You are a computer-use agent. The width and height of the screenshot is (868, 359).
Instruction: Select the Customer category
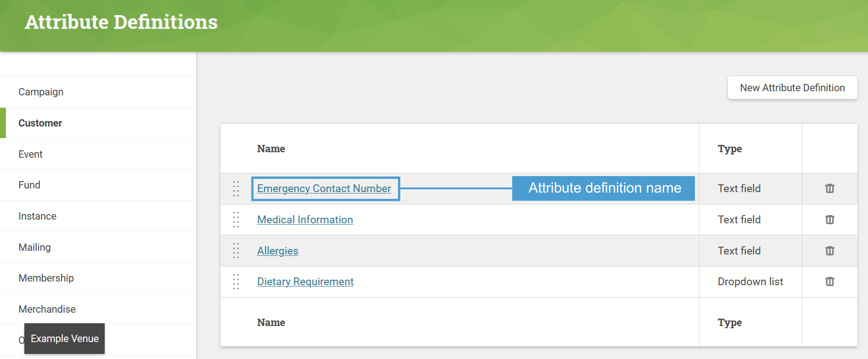(40, 123)
